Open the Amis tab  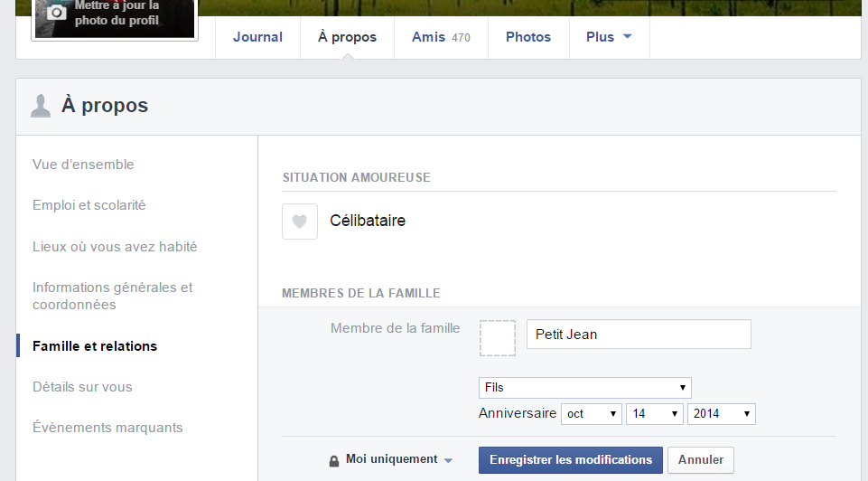point(441,37)
